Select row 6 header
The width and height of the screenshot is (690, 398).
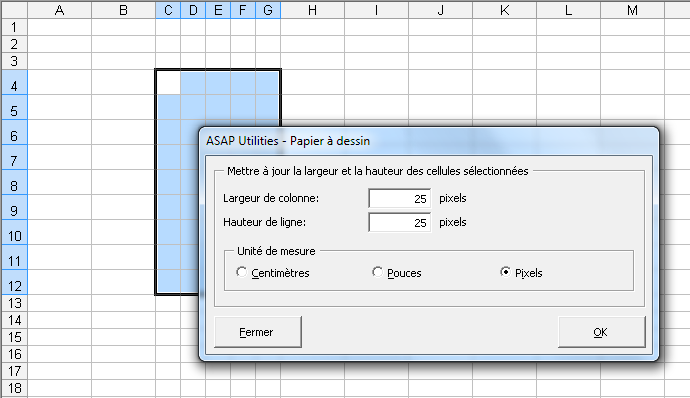(x=15, y=132)
